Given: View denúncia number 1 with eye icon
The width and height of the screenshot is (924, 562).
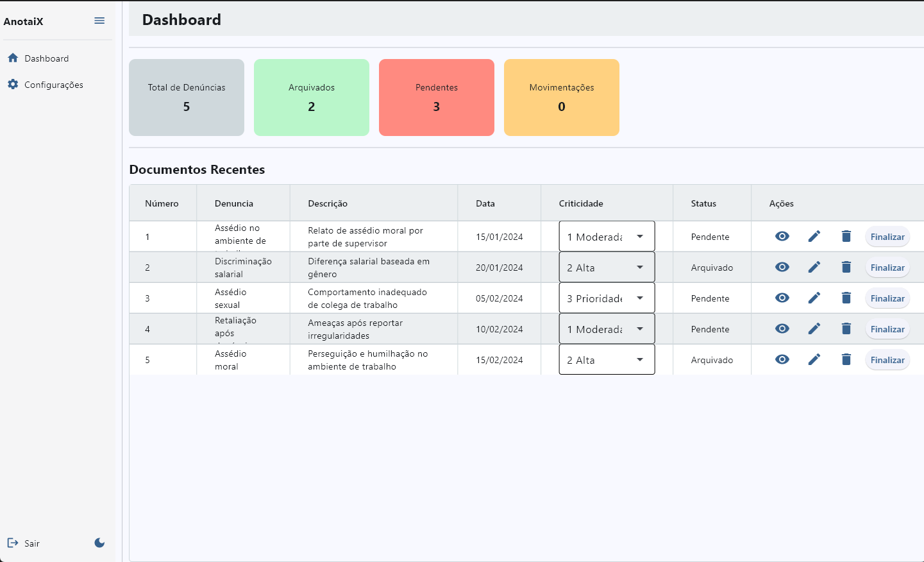Looking at the screenshot, I should [x=782, y=236].
